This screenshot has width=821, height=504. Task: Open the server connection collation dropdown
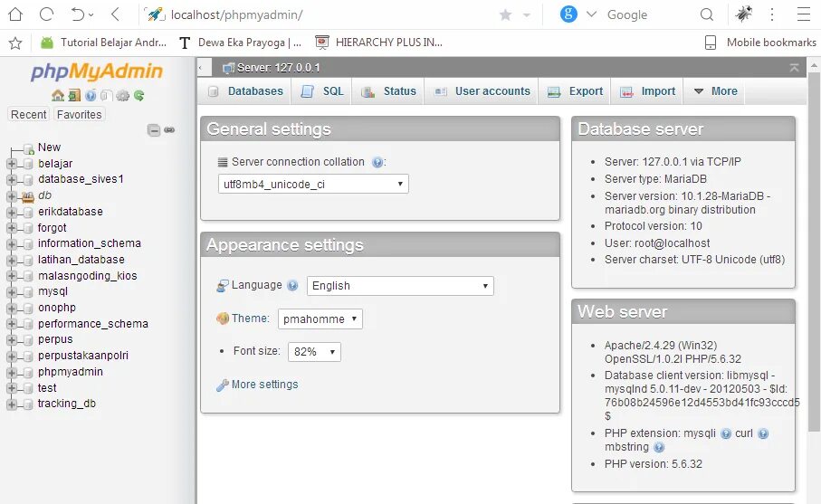pyautogui.click(x=313, y=184)
